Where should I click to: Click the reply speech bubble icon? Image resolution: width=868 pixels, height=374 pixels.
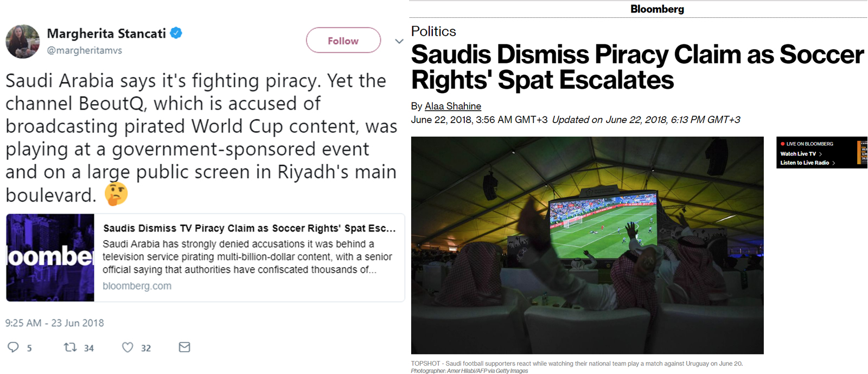click(14, 347)
